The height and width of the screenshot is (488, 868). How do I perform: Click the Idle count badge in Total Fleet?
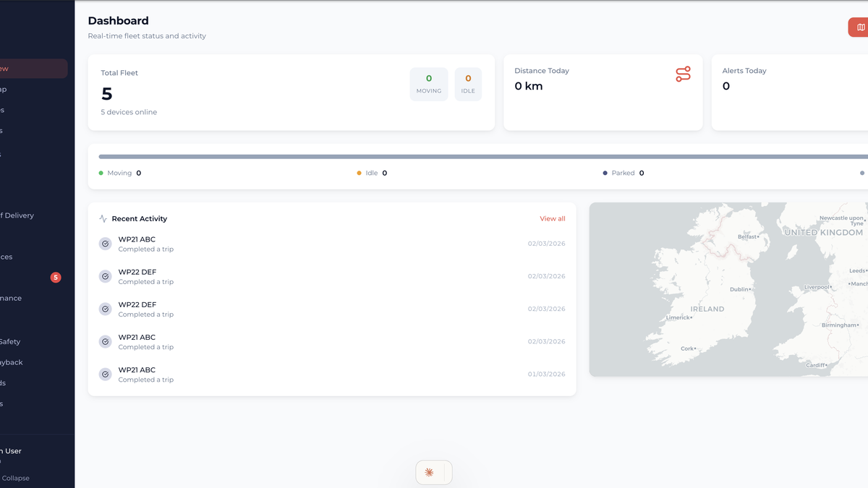click(x=468, y=84)
